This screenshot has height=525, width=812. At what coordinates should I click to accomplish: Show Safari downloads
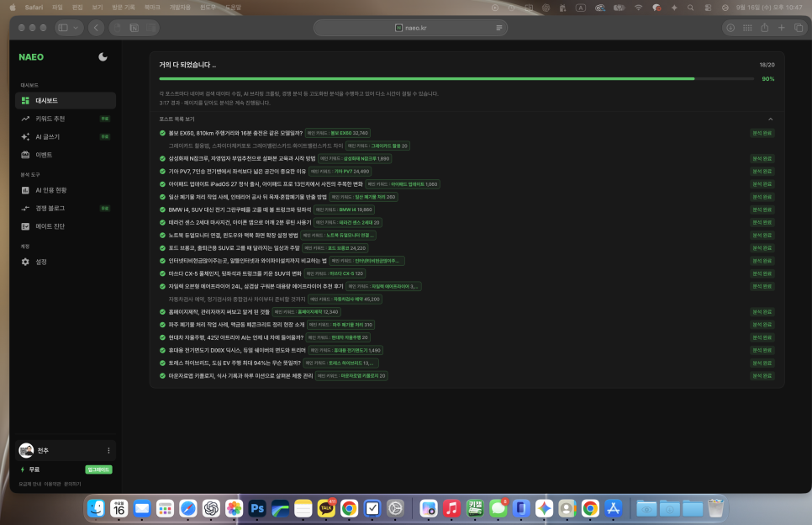(x=730, y=28)
